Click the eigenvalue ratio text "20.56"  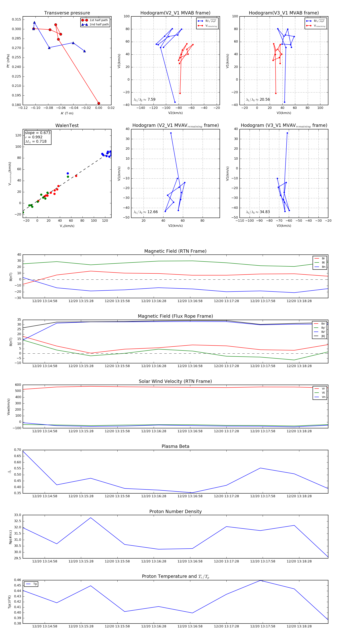pyautogui.click(x=265, y=100)
